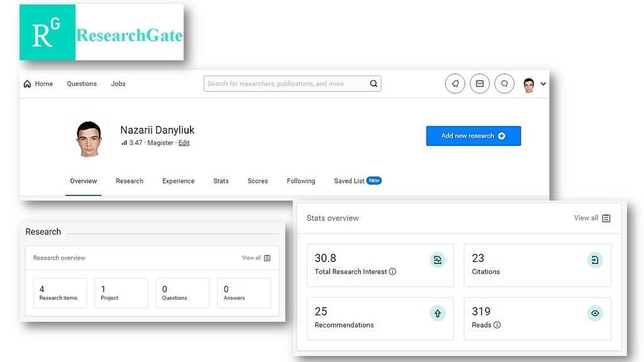Open the notifications bell icon
644x362 pixels.
[x=455, y=84]
